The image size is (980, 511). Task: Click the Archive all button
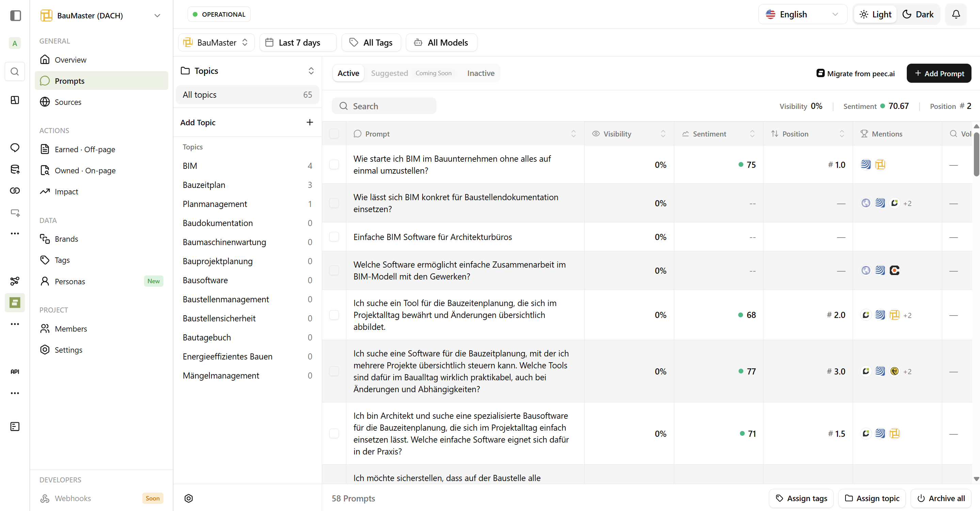[941, 498]
